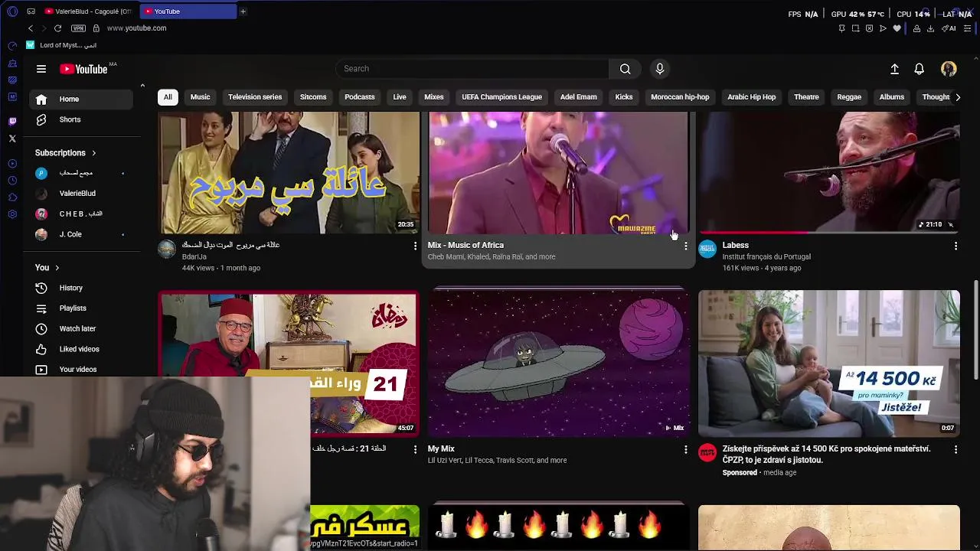Open options menu for Labess video
This screenshot has height=551, width=980.
click(955, 246)
